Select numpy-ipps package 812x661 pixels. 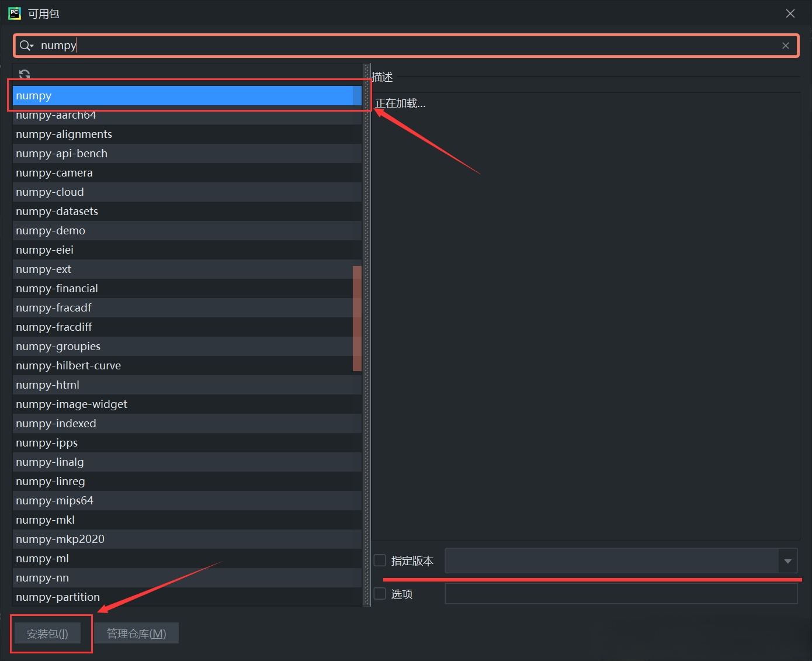point(187,443)
